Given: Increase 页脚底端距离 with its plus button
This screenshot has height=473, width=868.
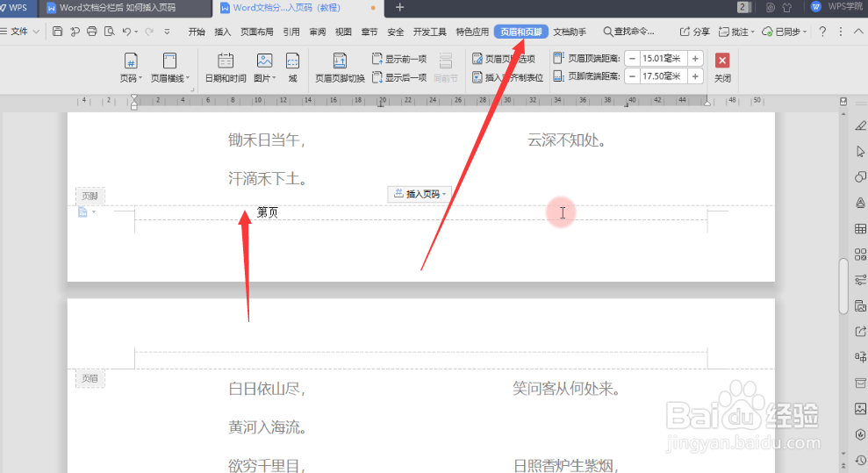Looking at the screenshot, I should point(695,76).
